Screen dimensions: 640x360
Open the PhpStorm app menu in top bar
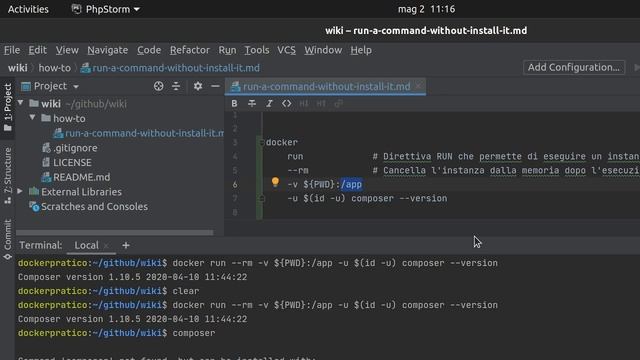[x=105, y=9]
